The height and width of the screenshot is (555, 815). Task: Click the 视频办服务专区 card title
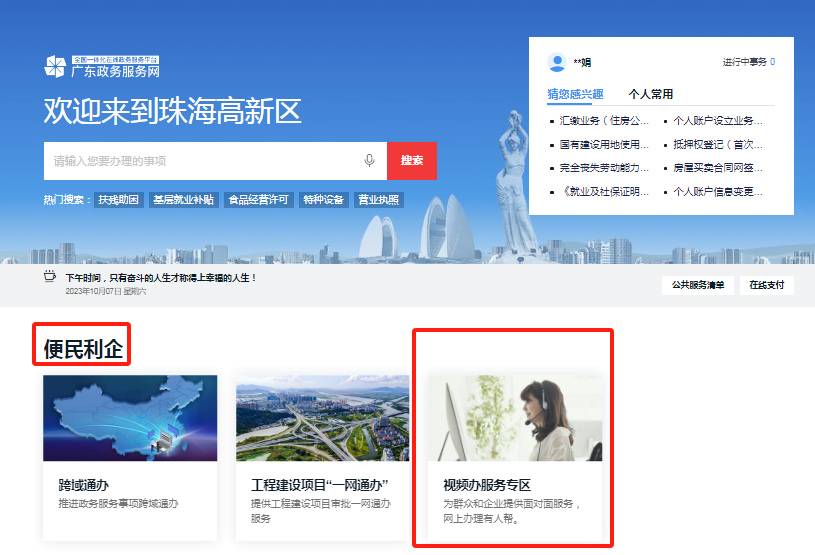[x=487, y=485]
